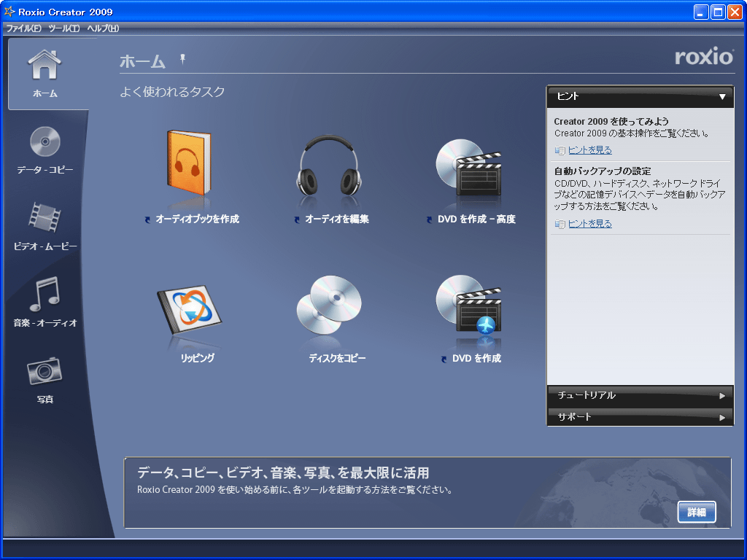Screen dimensions: 747x560
Task: Open ヒントを見る under 自動バックアップの設定
Action: point(589,223)
